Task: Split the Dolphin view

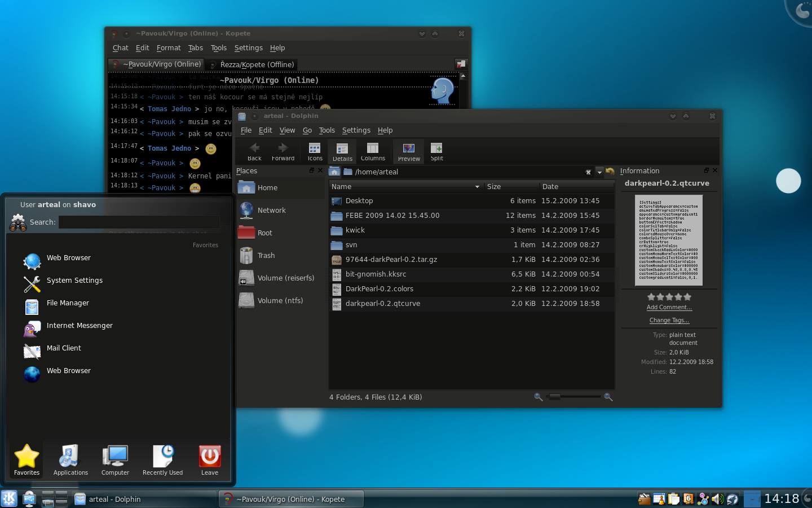Action: (x=436, y=151)
